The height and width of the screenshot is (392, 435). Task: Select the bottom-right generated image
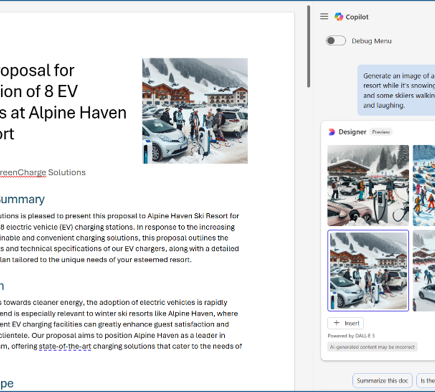(x=424, y=271)
